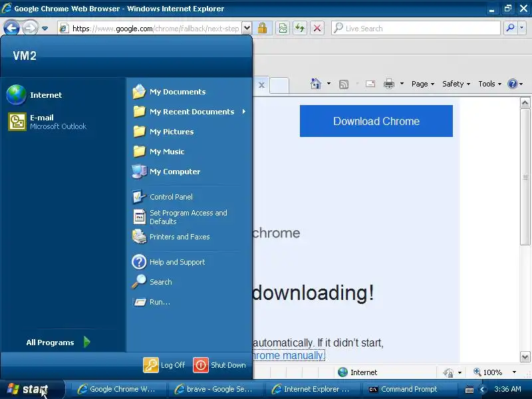Click the Compatibility View icon

[283, 28]
